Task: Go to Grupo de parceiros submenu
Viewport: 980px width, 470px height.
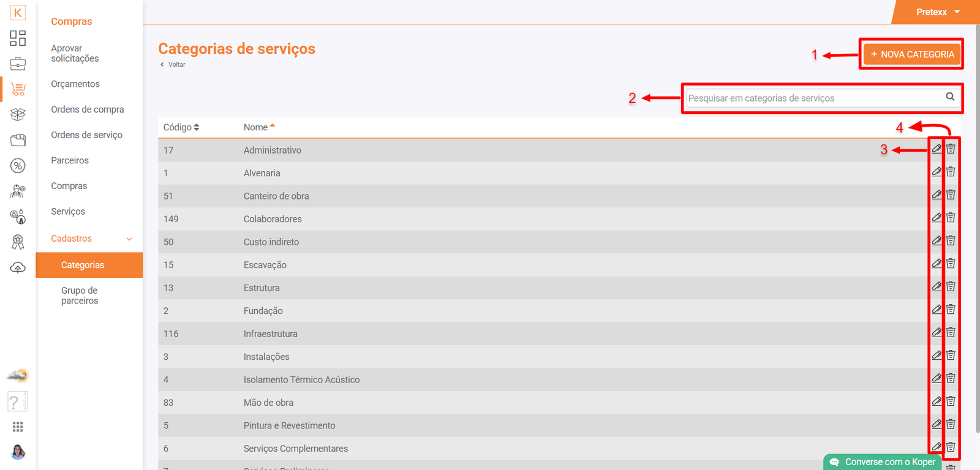Action: pyautogui.click(x=80, y=296)
